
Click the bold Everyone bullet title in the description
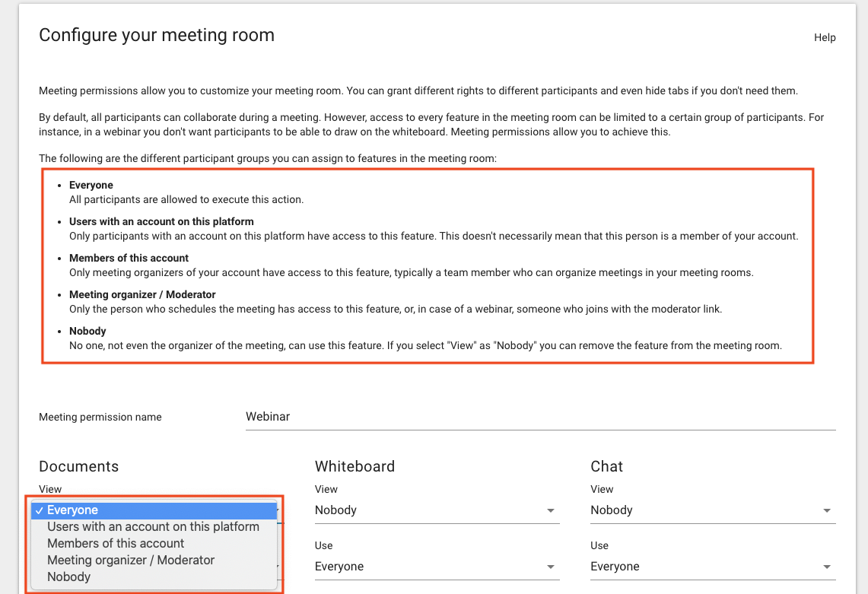pos(91,185)
